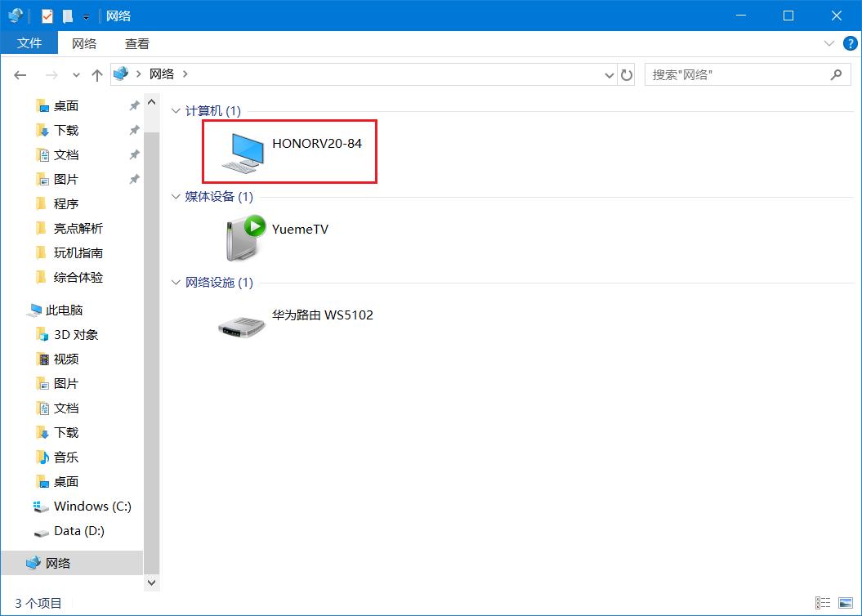Select pinned 图片 in quick access

tap(66, 179)
